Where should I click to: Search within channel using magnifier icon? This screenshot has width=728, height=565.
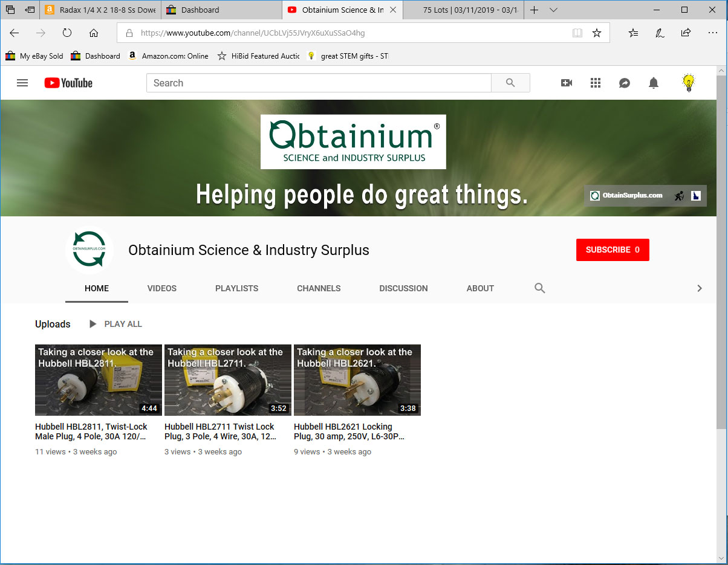click(x=540, y=288)
